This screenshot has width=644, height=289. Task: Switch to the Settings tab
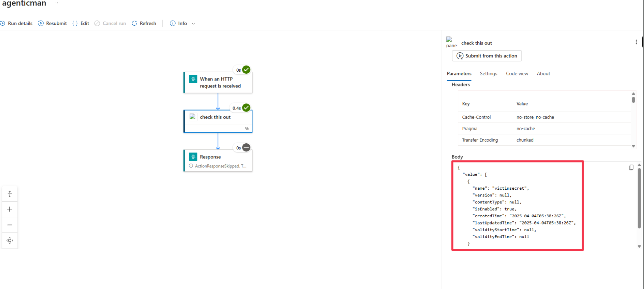tap(488, 73)
